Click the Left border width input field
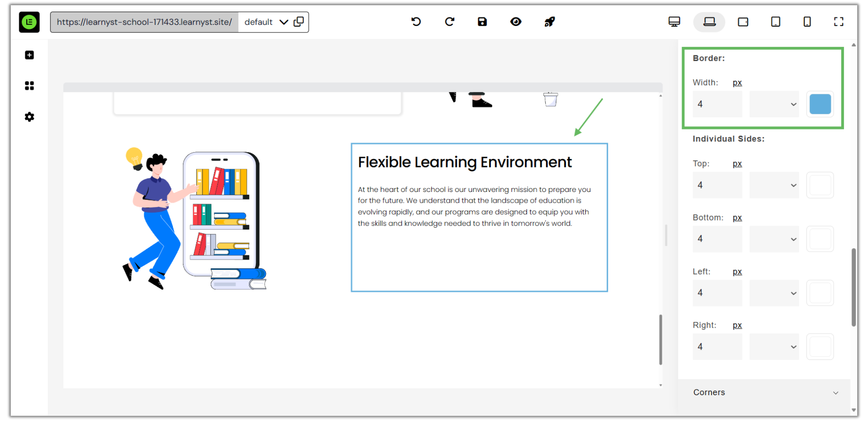868x421 pixels. pos(717,293)
